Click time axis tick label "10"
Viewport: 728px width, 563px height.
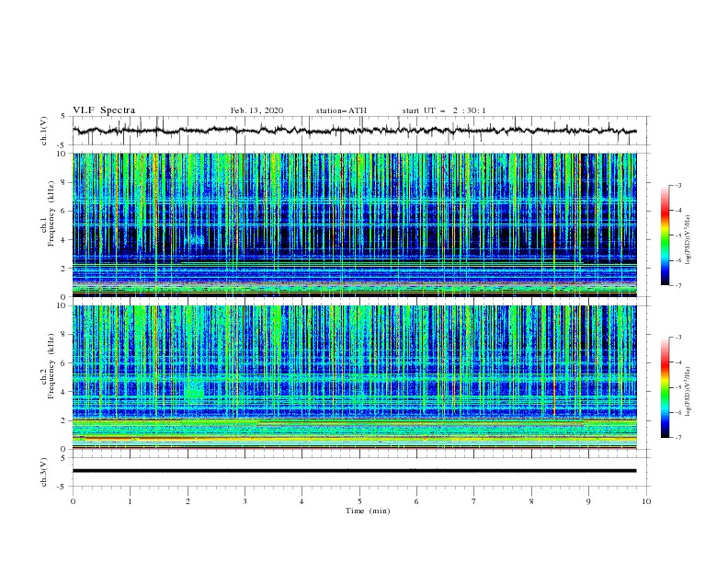pyautogui.click(x=646, y=501)
